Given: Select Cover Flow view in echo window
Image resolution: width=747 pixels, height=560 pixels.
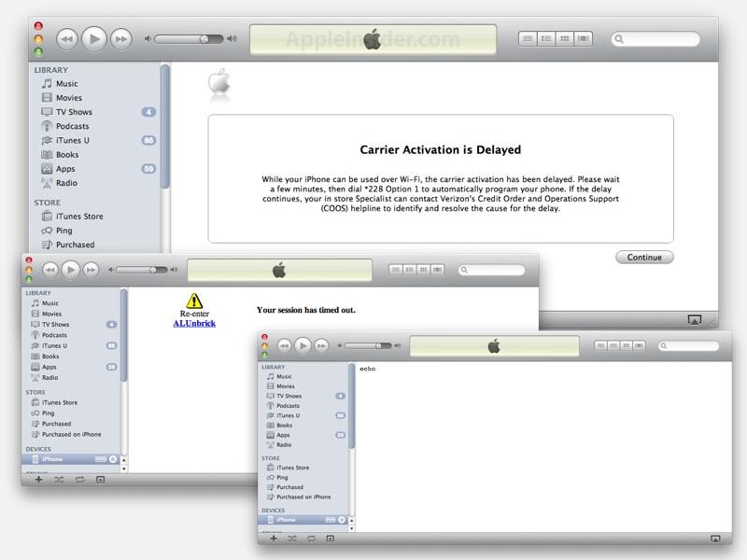Looking at the screenshot, I should [639, 345].
